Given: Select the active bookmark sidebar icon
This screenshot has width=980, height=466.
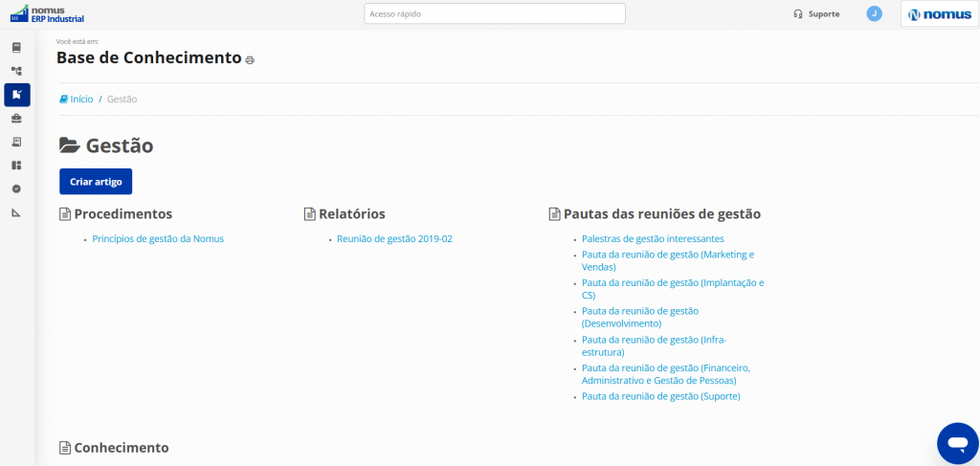Looking at the screenshot, I should pos(16,95).
